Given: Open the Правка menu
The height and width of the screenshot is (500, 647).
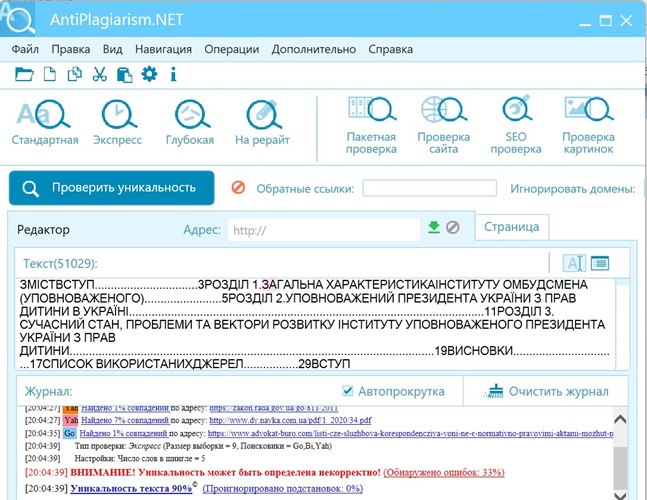Looking at the screenshot, I should click(71, 49).
